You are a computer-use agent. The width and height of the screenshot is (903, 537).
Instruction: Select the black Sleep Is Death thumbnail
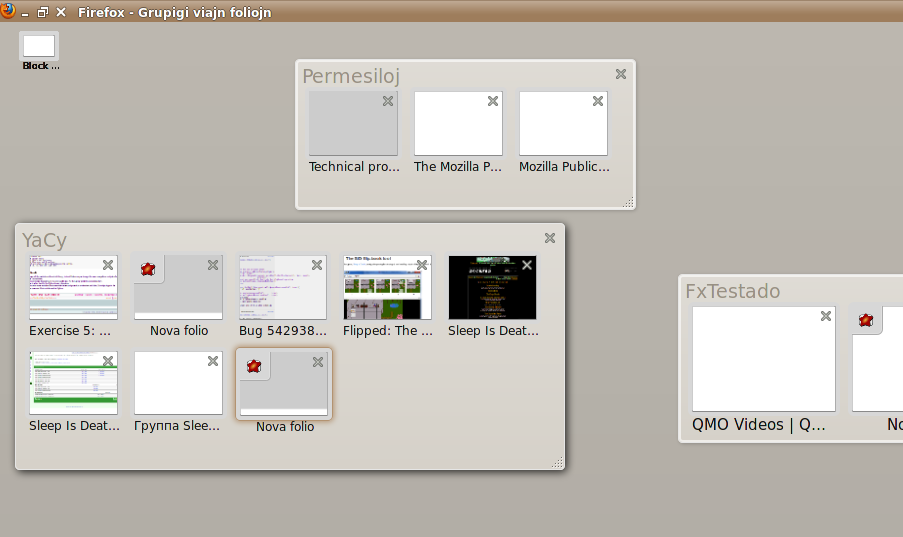pos(492,287)
